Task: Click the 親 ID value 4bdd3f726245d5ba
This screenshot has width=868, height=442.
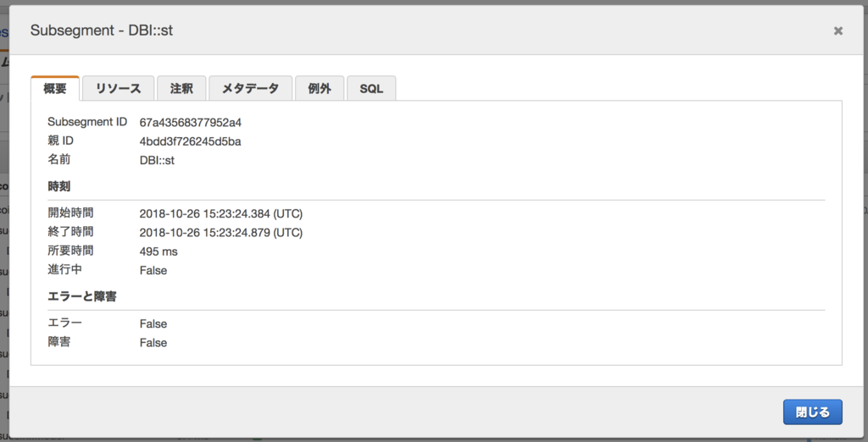Action: 190,141
